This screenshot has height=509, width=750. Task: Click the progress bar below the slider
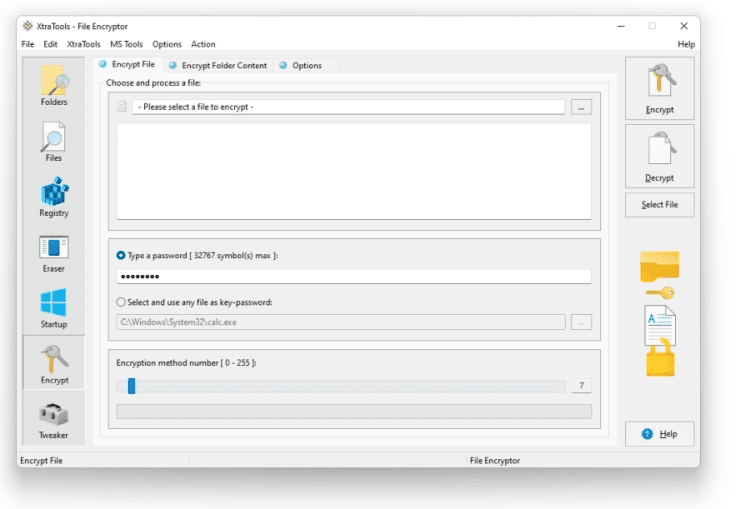point(354,411)
